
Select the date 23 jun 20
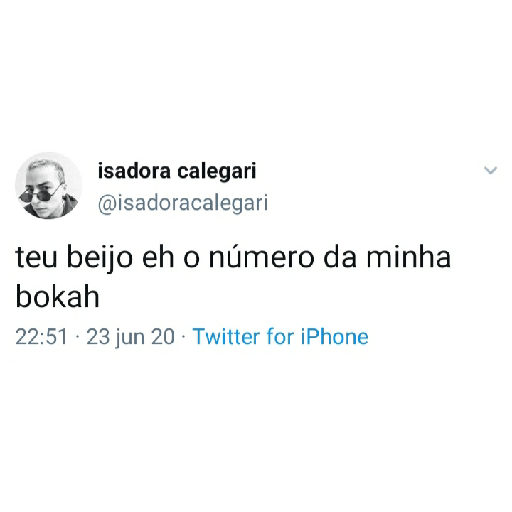point(131,337)
